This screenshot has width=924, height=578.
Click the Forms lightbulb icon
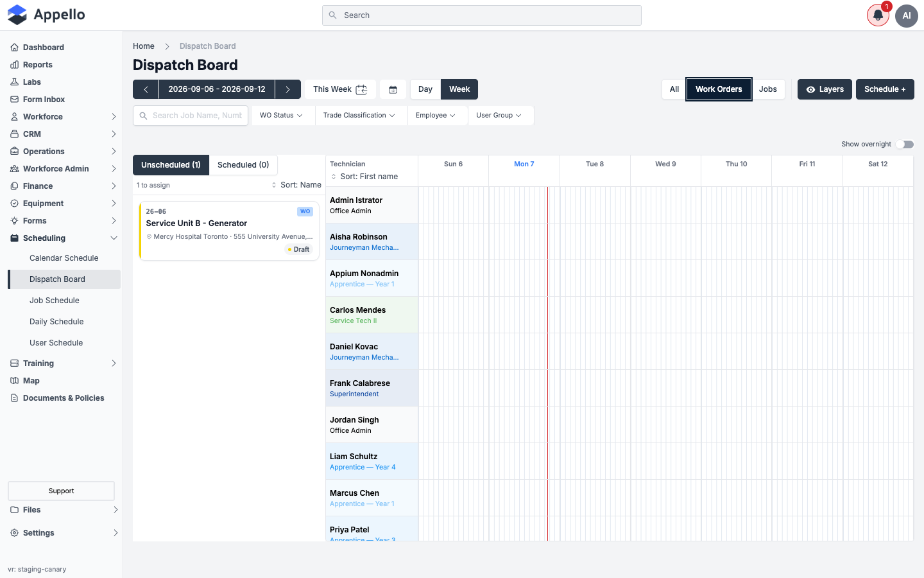tap(14, 221)
